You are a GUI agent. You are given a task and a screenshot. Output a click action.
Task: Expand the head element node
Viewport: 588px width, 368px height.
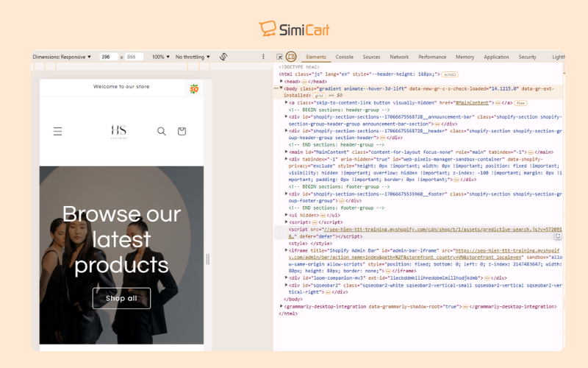pos(282,81)
